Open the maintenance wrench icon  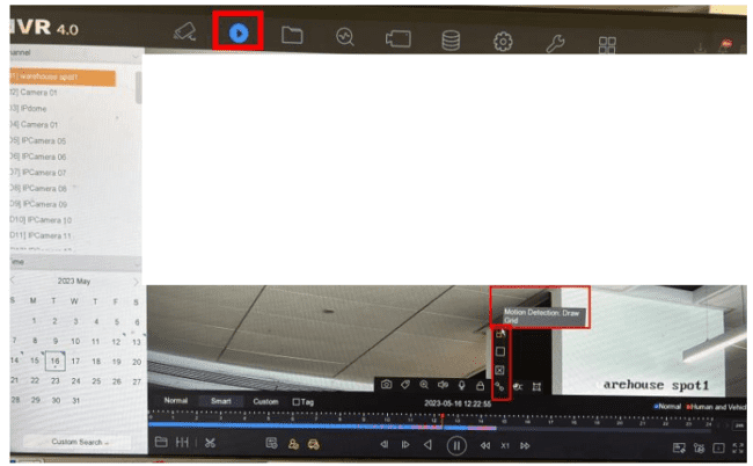pos(555,42)
